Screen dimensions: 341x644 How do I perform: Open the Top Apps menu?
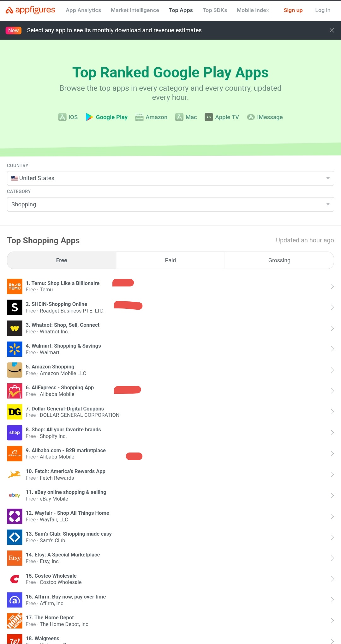[181, 10]
